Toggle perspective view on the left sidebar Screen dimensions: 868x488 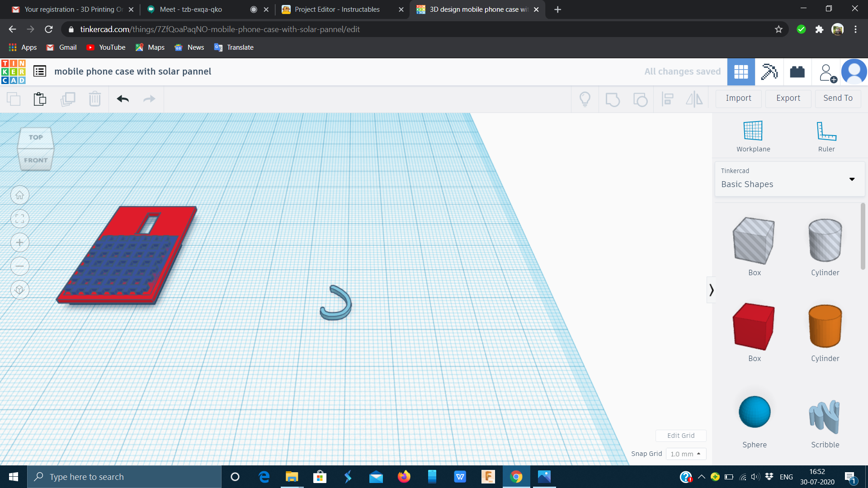click(x=20, y=290)
